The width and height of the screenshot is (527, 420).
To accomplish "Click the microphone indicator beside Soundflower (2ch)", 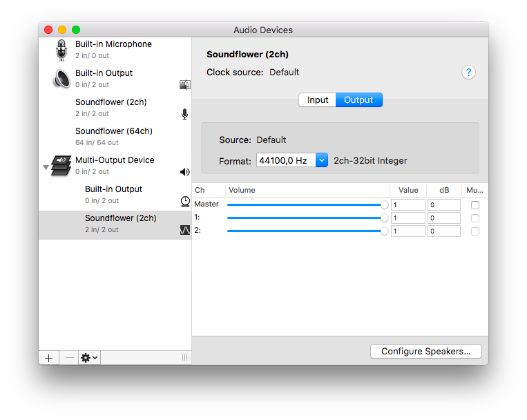I will (x=184, y=114).
